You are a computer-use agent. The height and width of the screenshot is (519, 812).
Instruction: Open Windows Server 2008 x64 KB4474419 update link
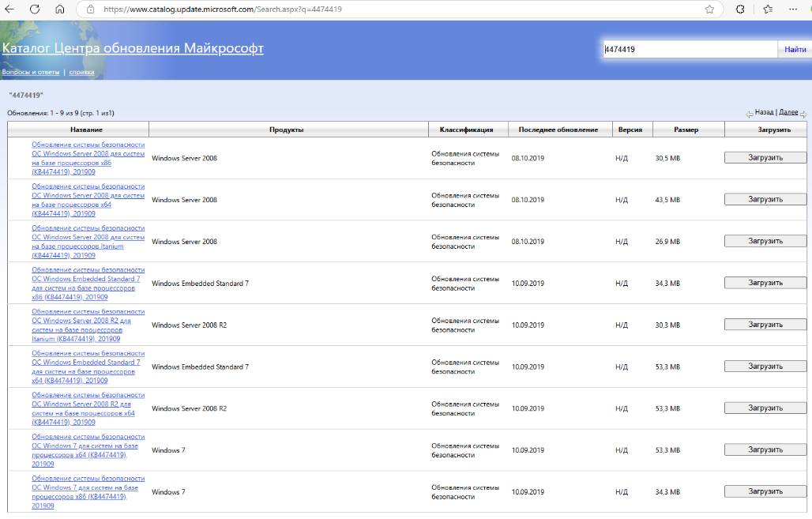point(88,200)
